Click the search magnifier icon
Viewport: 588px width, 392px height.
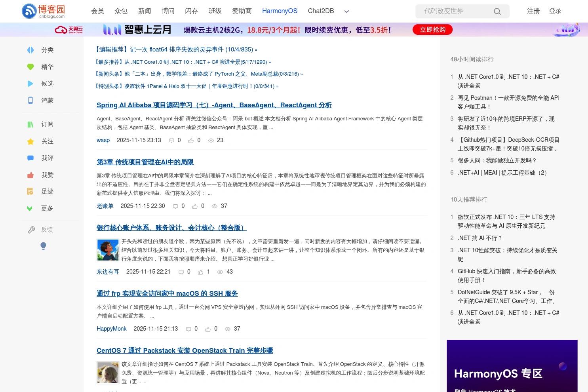click(497, 11)
